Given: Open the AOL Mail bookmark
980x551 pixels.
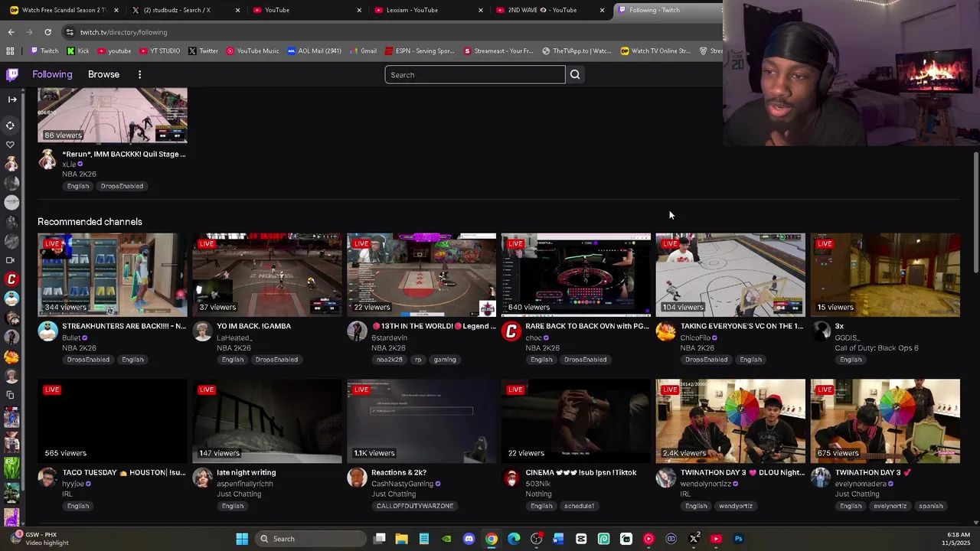Looking at the screenshot, I should pyautogui.click(x=314, y=51).
